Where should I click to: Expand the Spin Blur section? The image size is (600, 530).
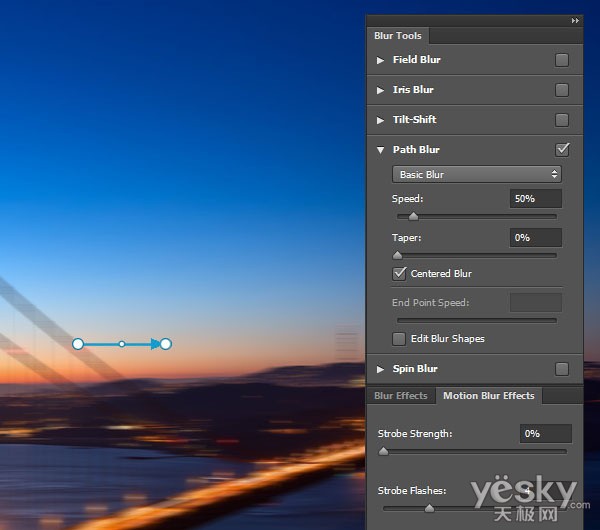(x=380, y=369)
